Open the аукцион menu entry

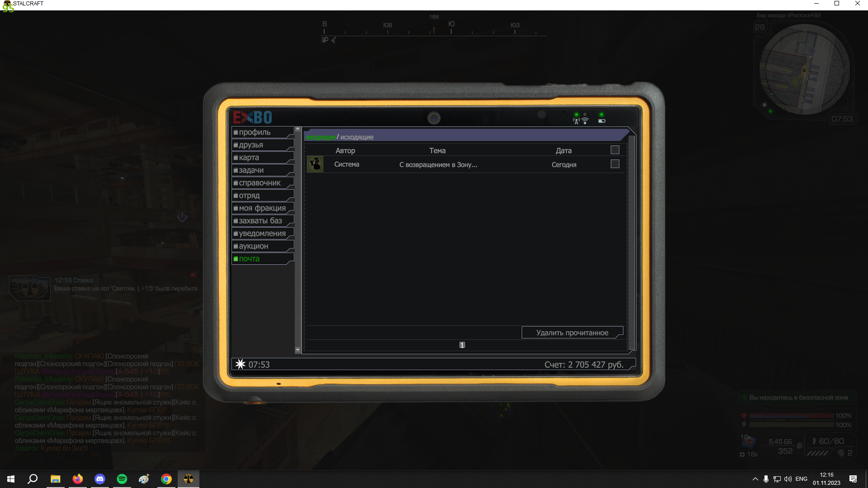point(263,246)
